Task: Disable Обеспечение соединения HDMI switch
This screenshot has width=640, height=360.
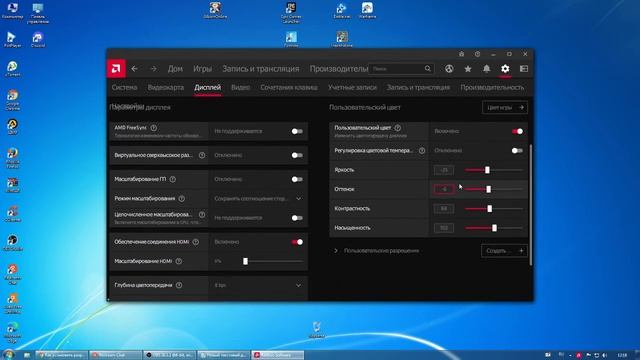Action: 297,242
